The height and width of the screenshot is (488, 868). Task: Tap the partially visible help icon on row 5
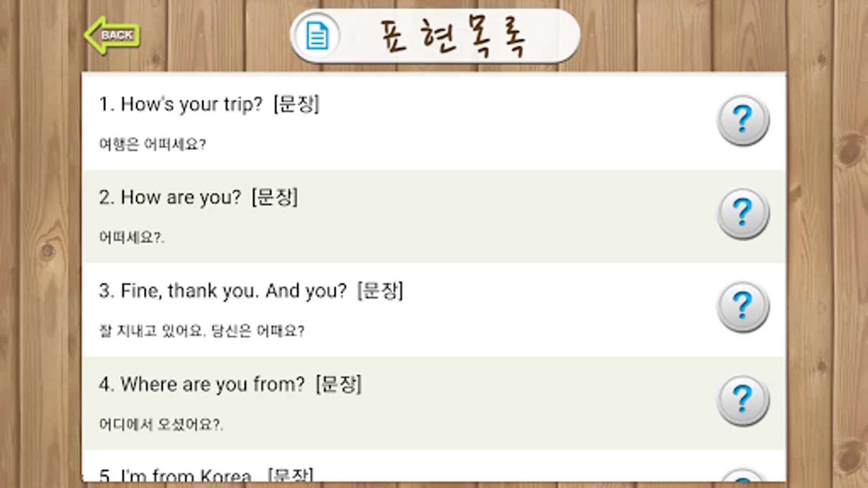click(743, 476)
